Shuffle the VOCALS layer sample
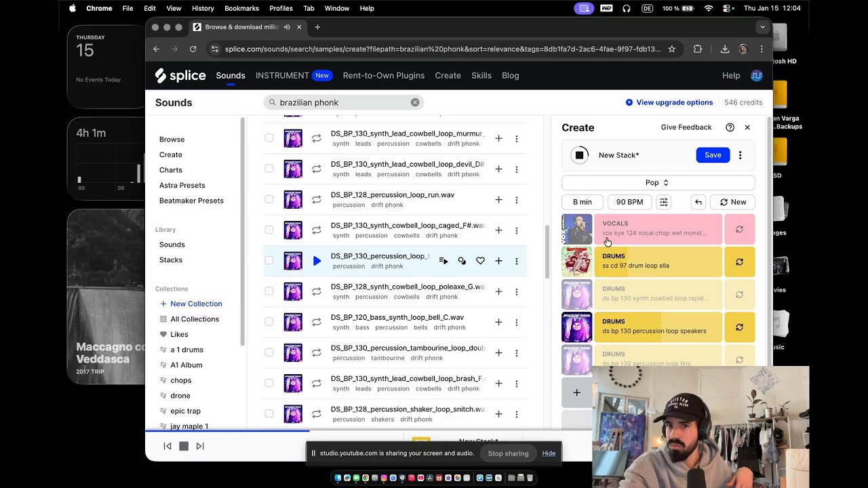 [x=739, y=229]
